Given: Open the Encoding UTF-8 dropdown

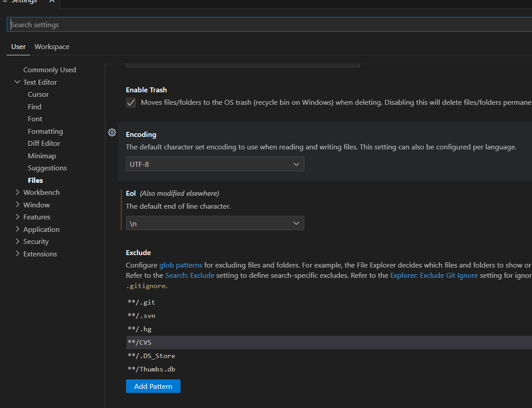Looking at the screenshot, I should click(215, 164).
